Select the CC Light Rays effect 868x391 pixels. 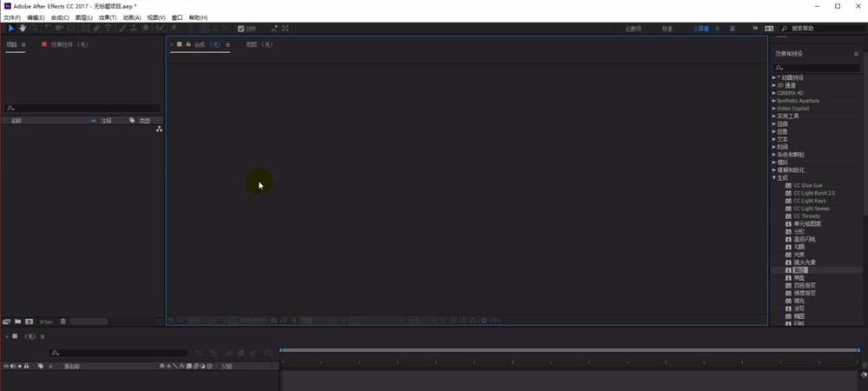pos(809,201)
